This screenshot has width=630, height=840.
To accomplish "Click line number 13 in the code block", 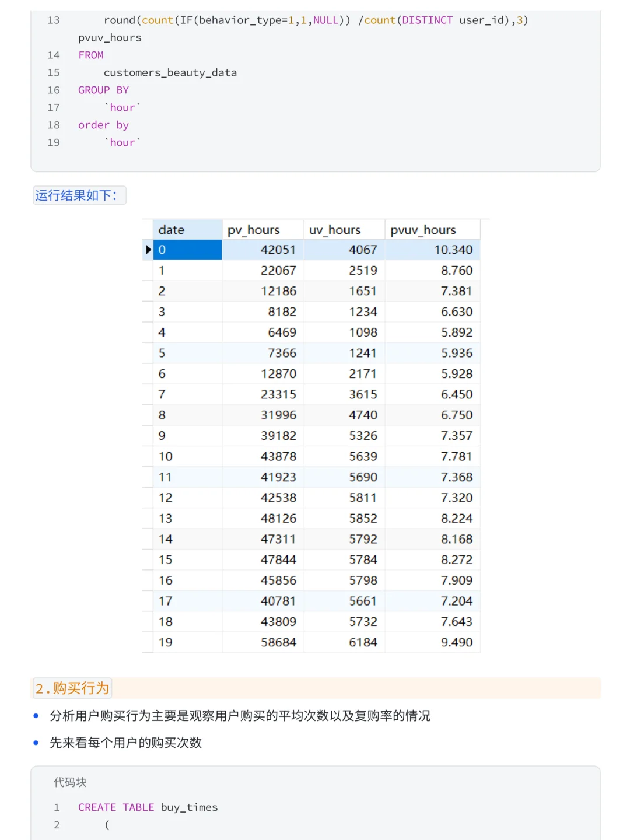I will tap(54, 20).
